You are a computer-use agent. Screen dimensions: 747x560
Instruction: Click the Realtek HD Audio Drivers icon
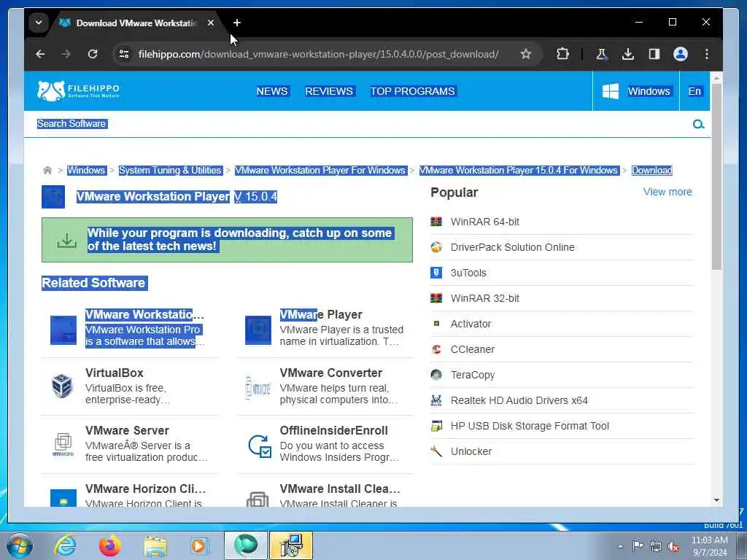(x=436, y=400)
